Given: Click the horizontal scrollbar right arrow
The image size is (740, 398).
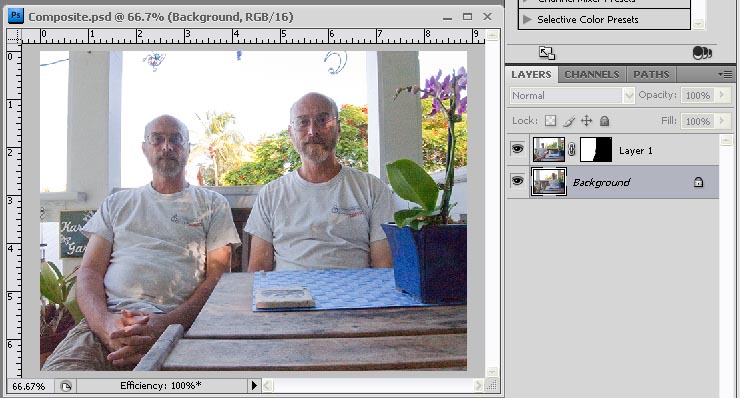Looking at the screenshot, I should (x=479, y=386).
